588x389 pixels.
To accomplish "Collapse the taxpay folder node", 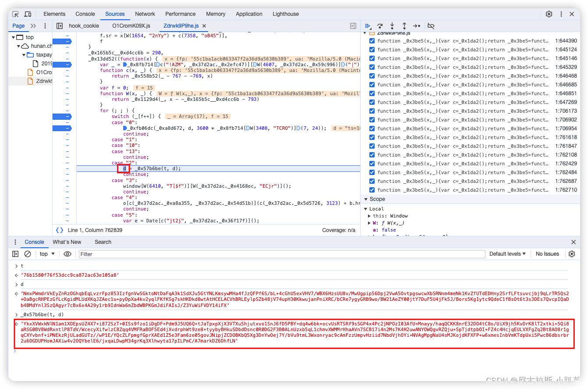I will pos(24,55).
